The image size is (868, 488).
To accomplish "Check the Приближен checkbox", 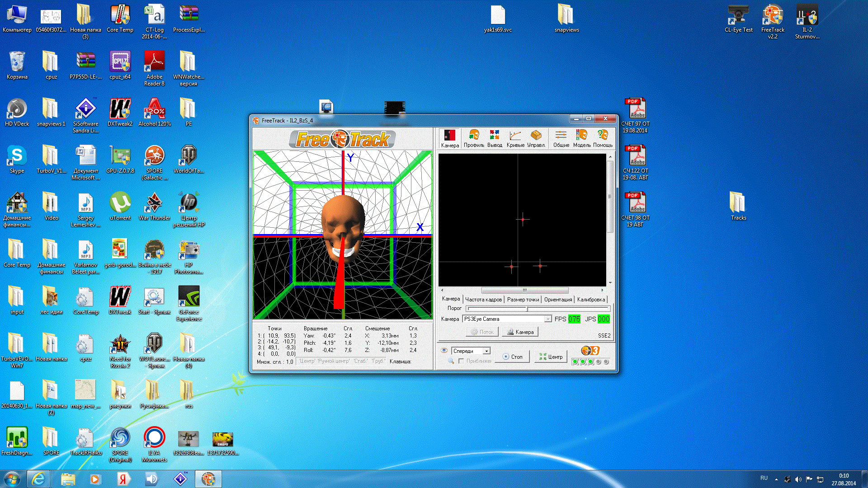I will (x=461, y=361).
